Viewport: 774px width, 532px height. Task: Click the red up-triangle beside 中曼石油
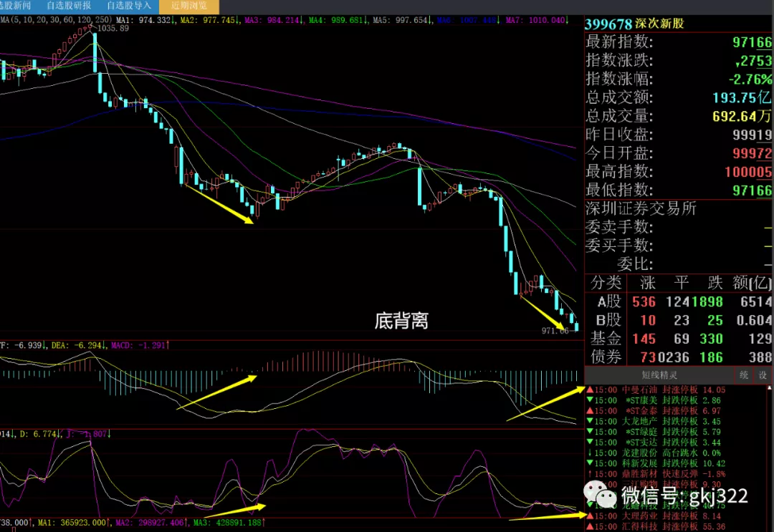pyautogui.click(x=590, y=390)
